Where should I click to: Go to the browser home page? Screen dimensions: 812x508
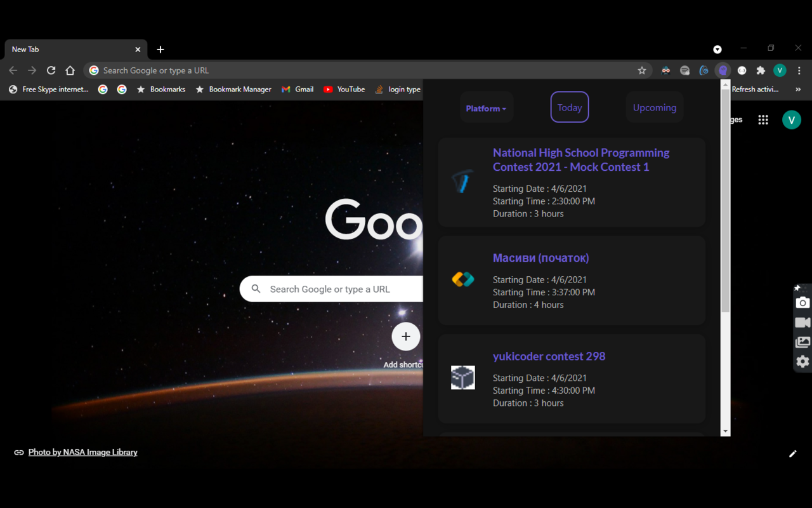coord(70,70)
